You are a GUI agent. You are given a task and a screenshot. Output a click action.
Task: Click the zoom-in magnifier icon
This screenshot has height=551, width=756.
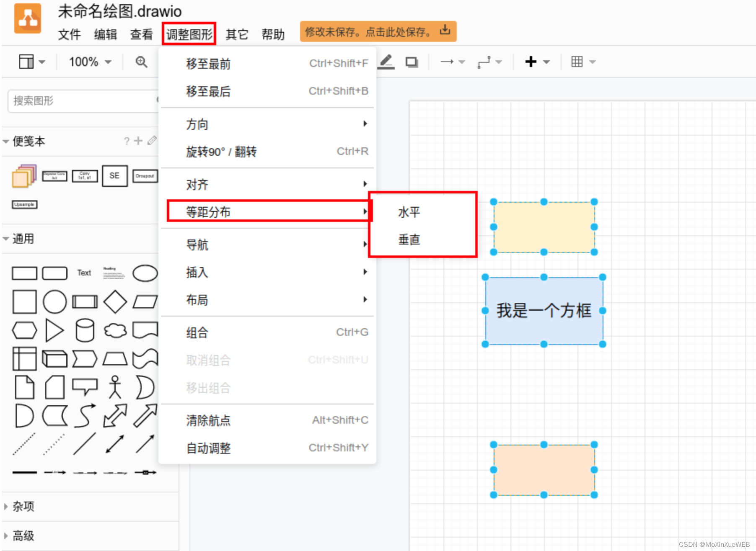pos(141,62)
